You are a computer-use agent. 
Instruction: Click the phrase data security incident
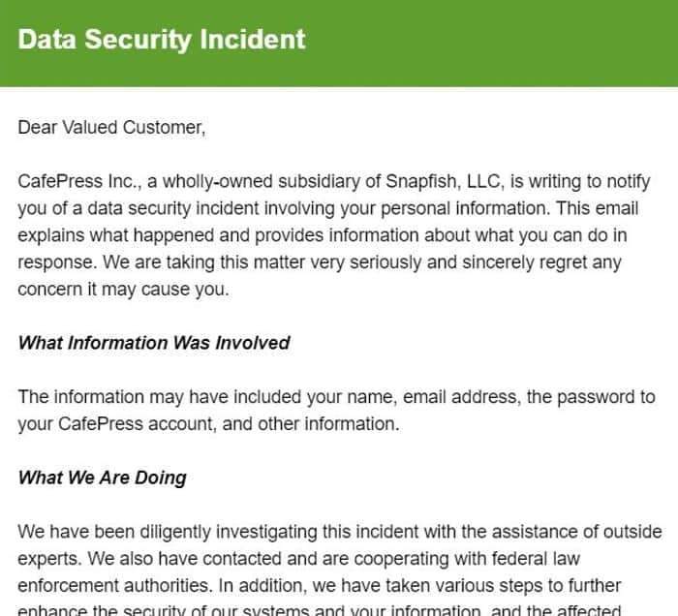[173, 208]
